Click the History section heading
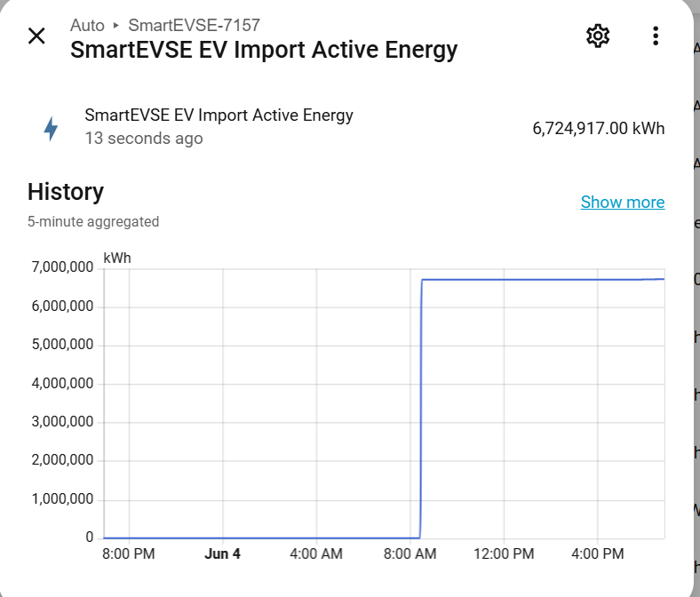Image resolution: width=700 pixels, height=597 pixels. pyautogui.click(x=66, y=192)
